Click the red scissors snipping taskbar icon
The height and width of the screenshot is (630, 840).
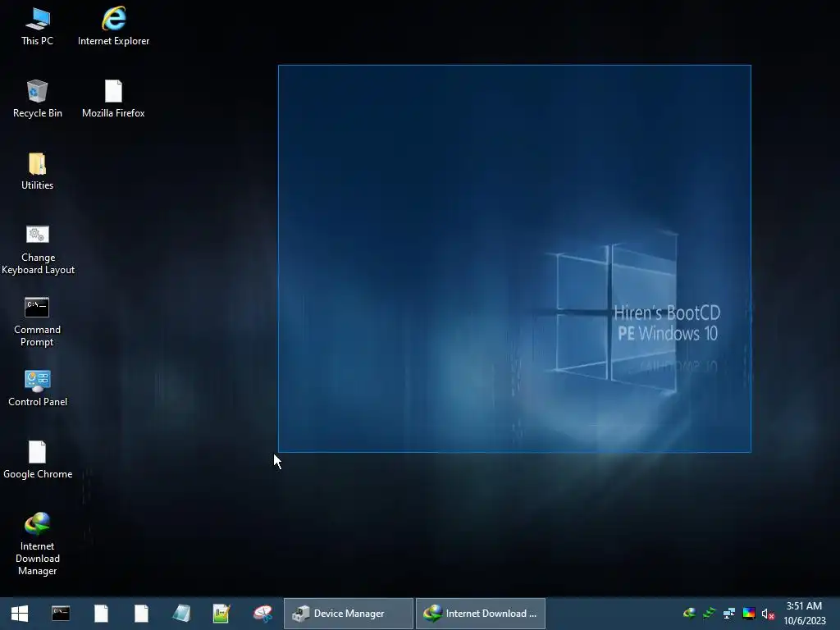click(x=262, y=614)
